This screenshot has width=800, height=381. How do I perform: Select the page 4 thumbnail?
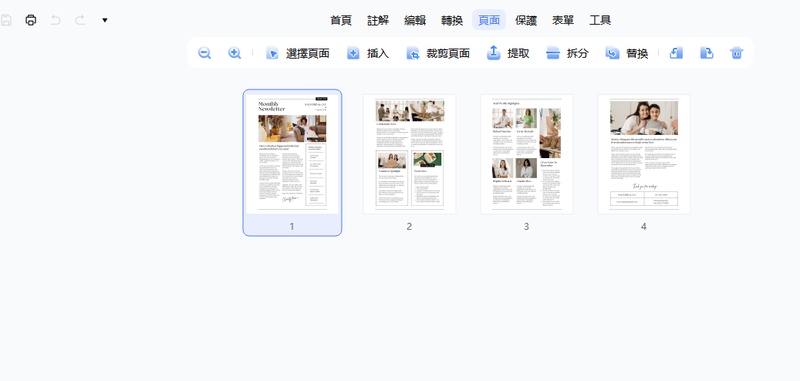pyautogui.click(x=644, y=154)
